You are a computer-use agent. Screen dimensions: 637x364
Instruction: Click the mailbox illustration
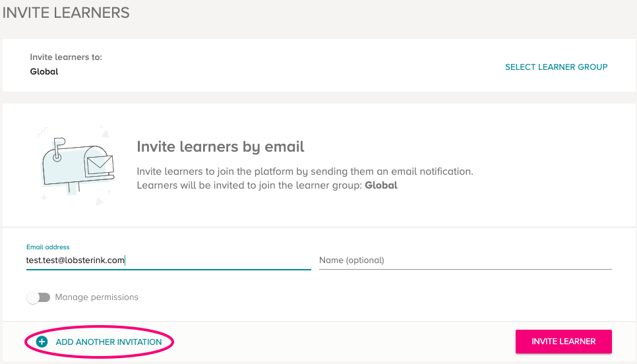coord(76,166)
